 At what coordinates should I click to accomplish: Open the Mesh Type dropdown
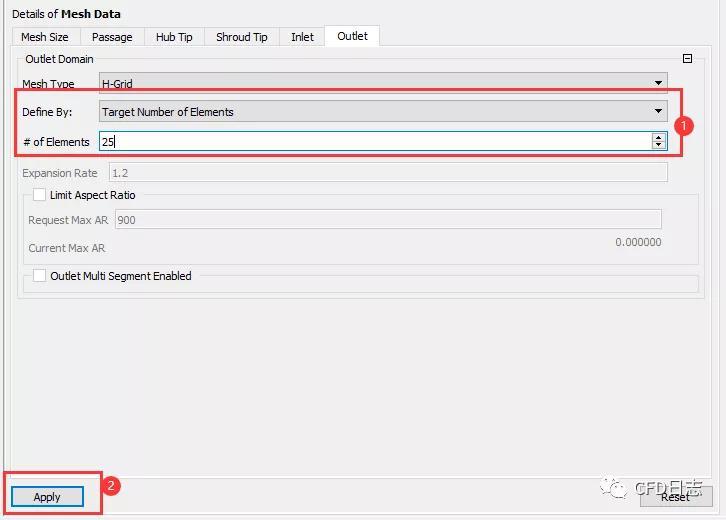point(383,82)
